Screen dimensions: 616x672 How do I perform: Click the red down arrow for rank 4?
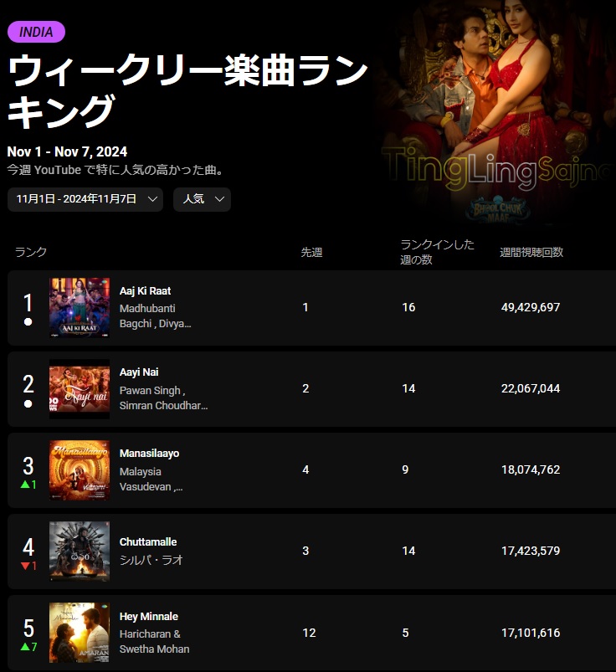click(x=25, y=566)
